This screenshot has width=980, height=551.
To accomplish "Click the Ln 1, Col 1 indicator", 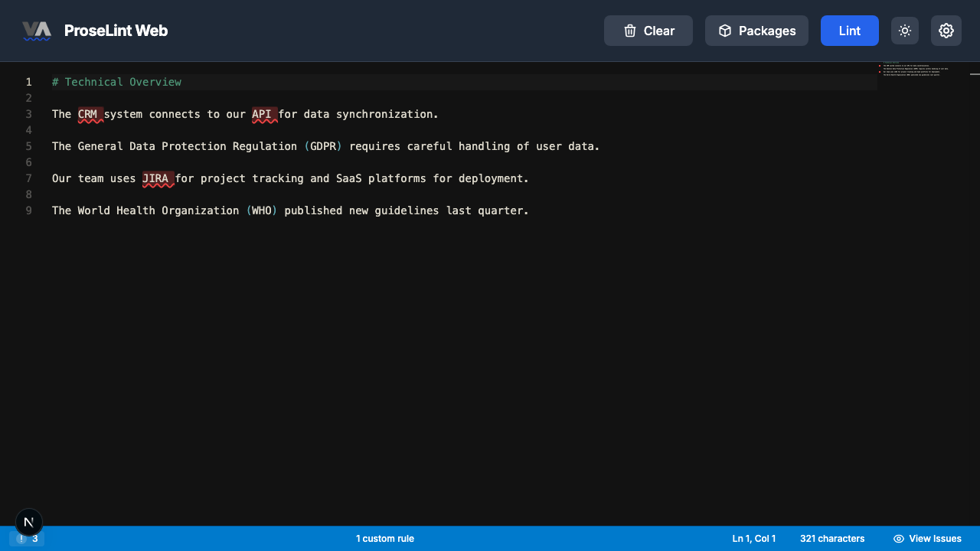I will point(753,538).
